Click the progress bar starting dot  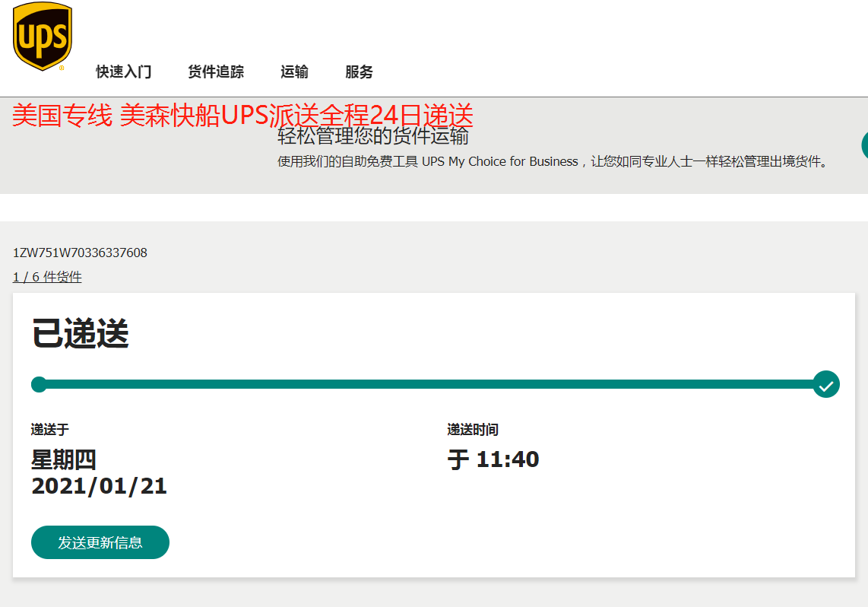point(39,385)
